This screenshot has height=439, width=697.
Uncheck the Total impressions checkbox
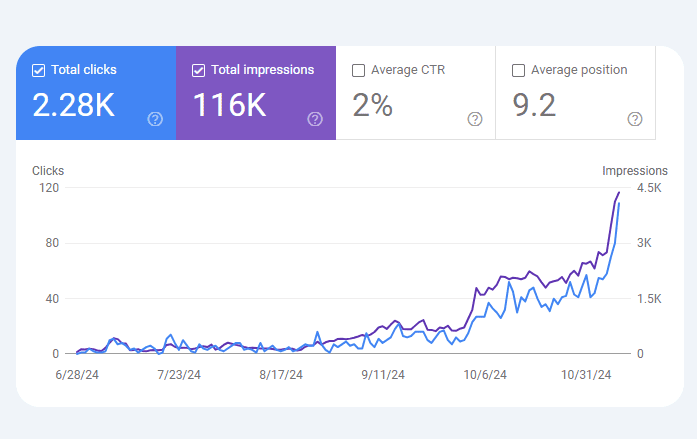[x=198, y=70]
